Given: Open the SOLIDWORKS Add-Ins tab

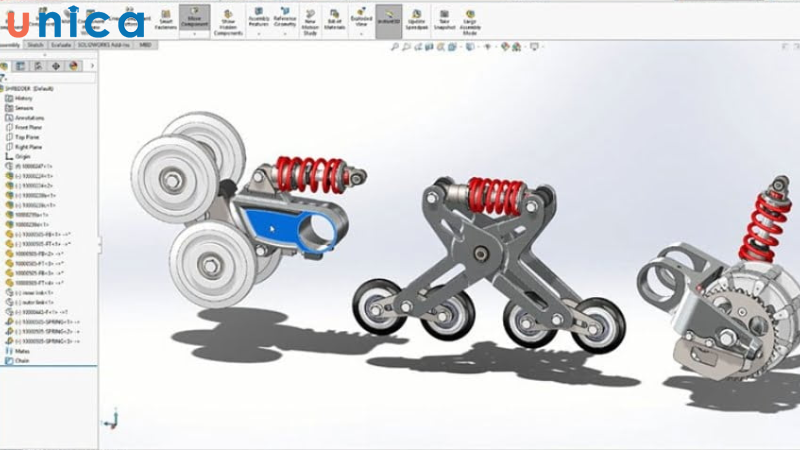Looking at the screenshot, I should coord(104,45).
